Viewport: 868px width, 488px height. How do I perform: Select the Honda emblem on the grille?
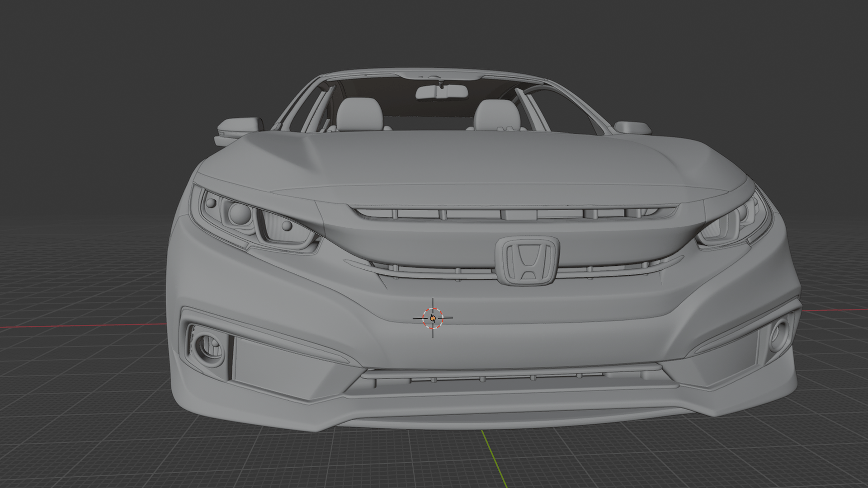coord(528,261)
